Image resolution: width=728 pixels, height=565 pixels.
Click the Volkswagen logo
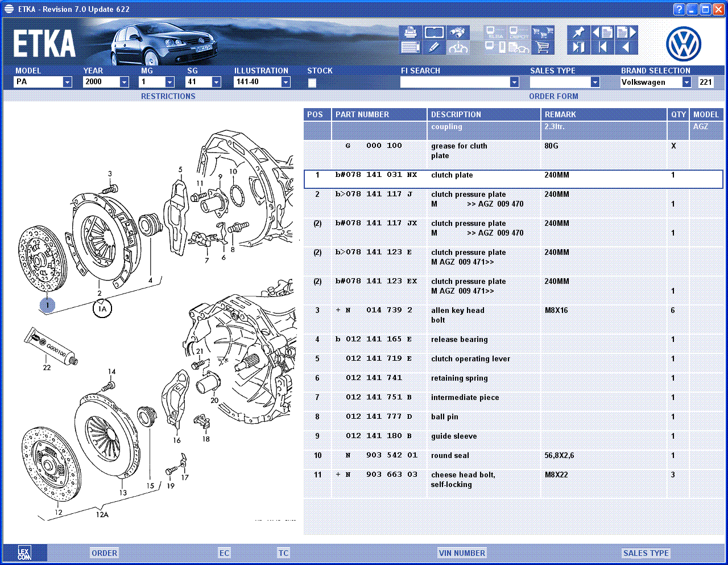(x=684, y=44)
